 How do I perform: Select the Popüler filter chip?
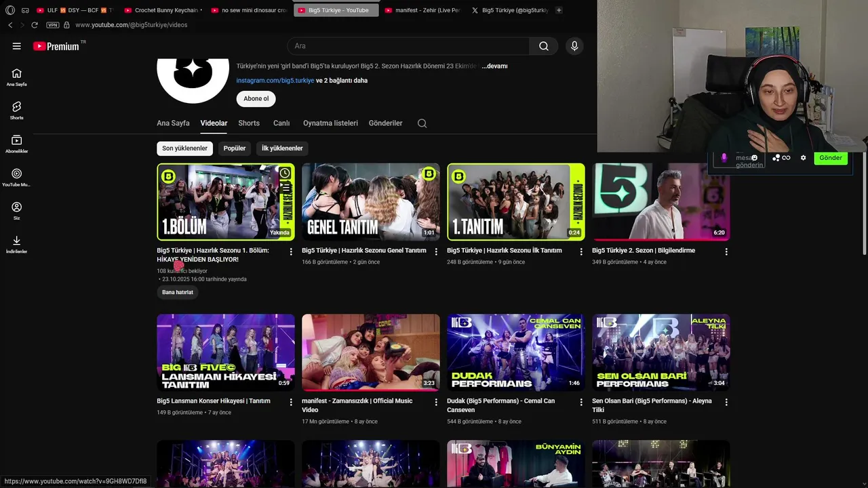pyautogui.click(x=235, y=148)
